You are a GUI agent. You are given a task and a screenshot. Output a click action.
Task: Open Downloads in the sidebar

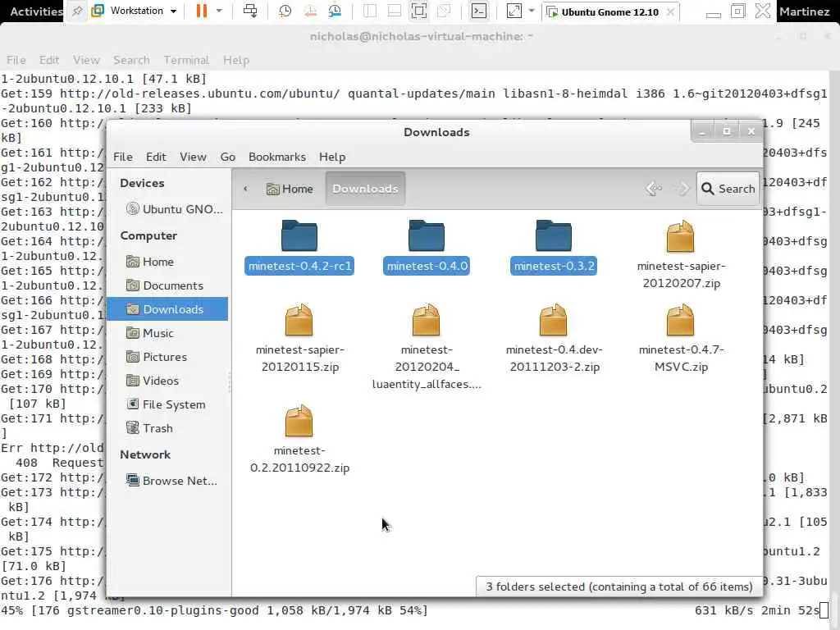[x=167, y=309]
